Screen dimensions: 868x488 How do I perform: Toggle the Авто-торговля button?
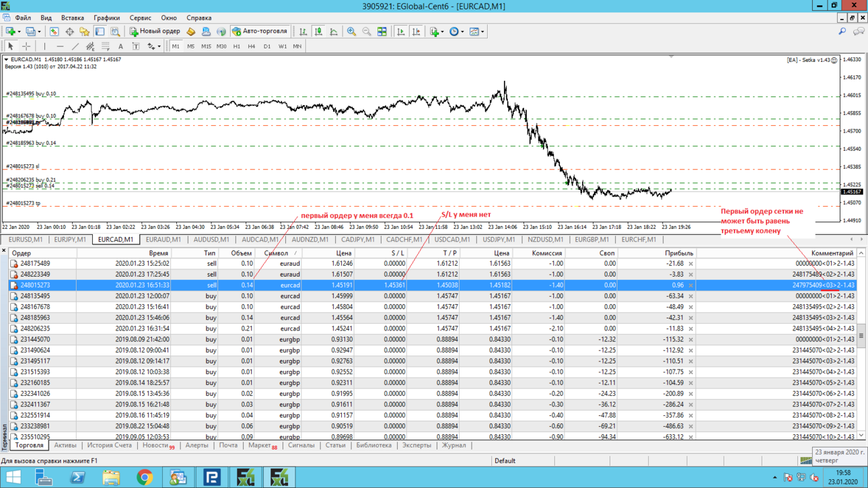tap(260, 32)
